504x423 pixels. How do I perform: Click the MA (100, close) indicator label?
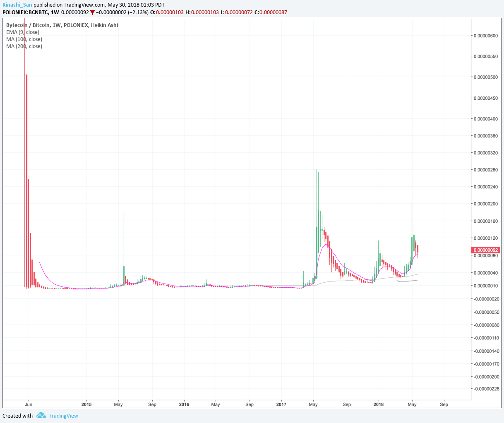pos(24,39)
